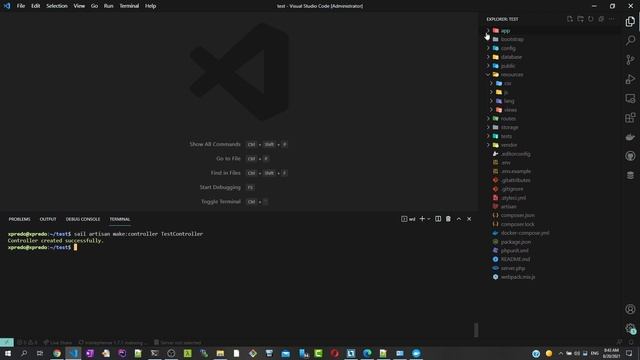Viewport: 640px width, 360px height.
Task: Open the Edit menu
Action: pos(36,6)
